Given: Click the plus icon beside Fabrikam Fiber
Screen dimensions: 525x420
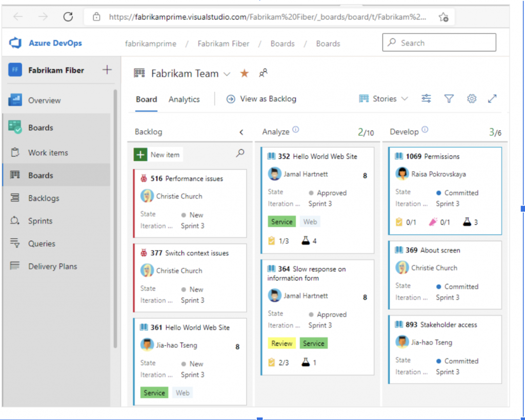Looking at the screenshot, I should pyautogui.click(x=107, y=70).
